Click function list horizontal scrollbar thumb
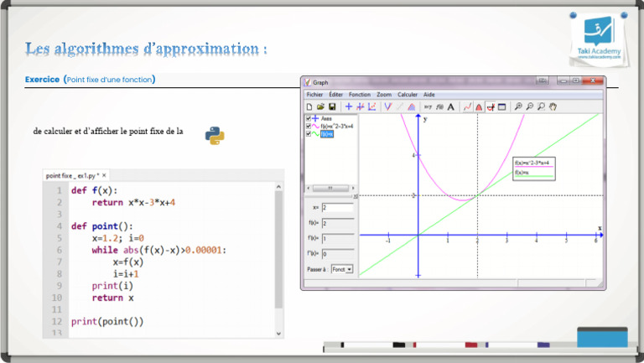The height and width of the screenshot is (363, 644). point(330,188)
